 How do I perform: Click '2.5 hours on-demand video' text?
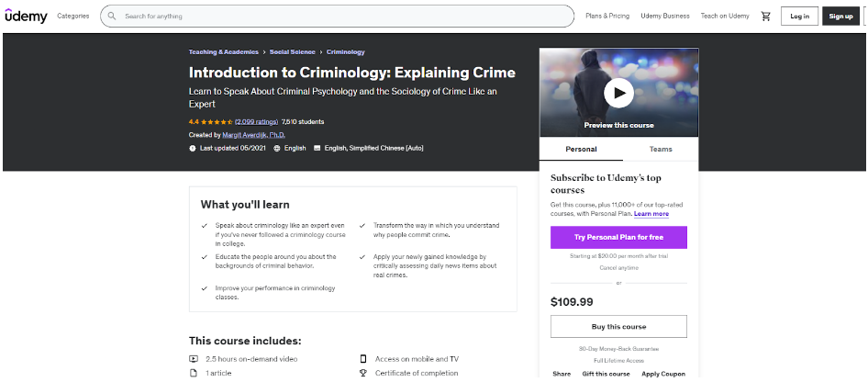251,359
